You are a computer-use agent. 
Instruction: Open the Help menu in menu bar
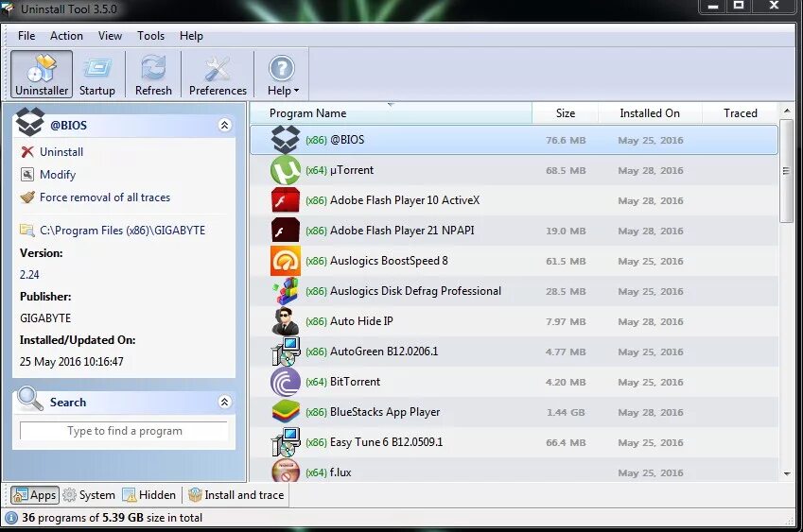tap(192, 36)
